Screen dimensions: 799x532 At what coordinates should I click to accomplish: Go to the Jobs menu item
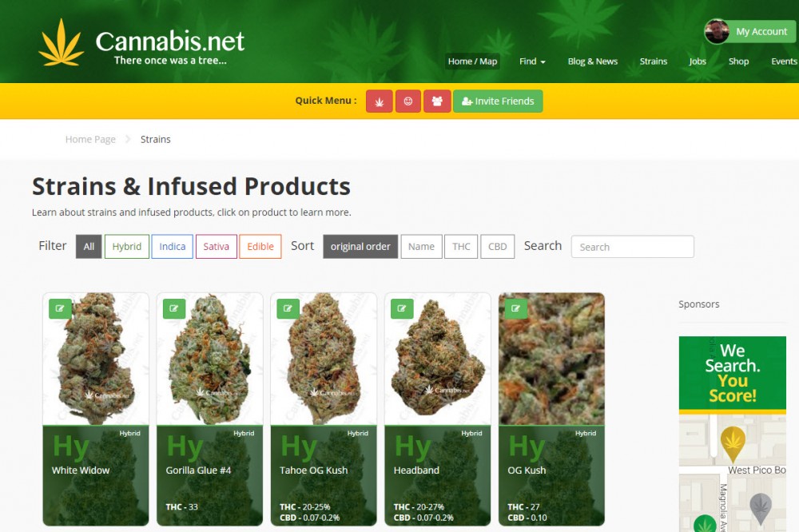(x=698, y=62)
